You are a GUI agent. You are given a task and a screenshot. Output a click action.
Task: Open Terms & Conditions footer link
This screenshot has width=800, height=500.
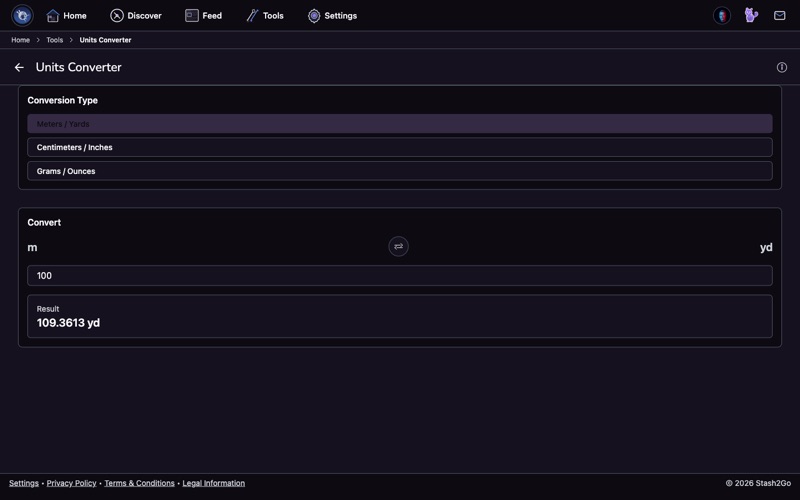tap(139, 483)
